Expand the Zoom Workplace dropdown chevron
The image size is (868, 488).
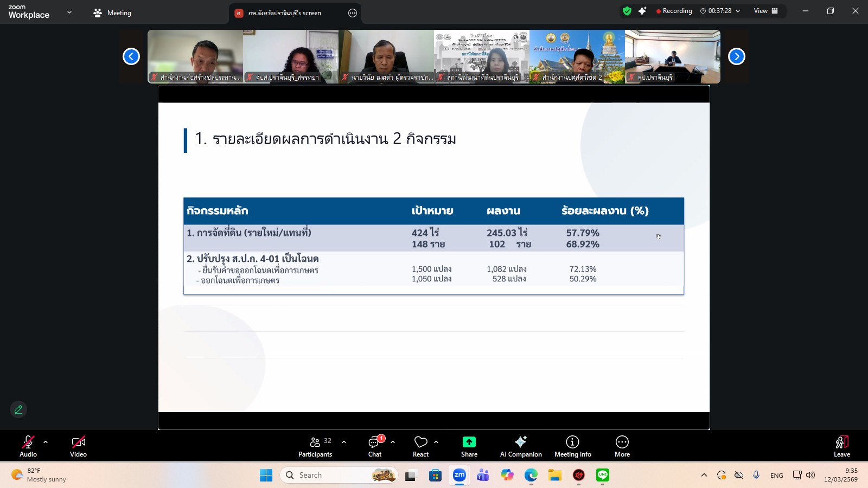[x=69, y=12]
